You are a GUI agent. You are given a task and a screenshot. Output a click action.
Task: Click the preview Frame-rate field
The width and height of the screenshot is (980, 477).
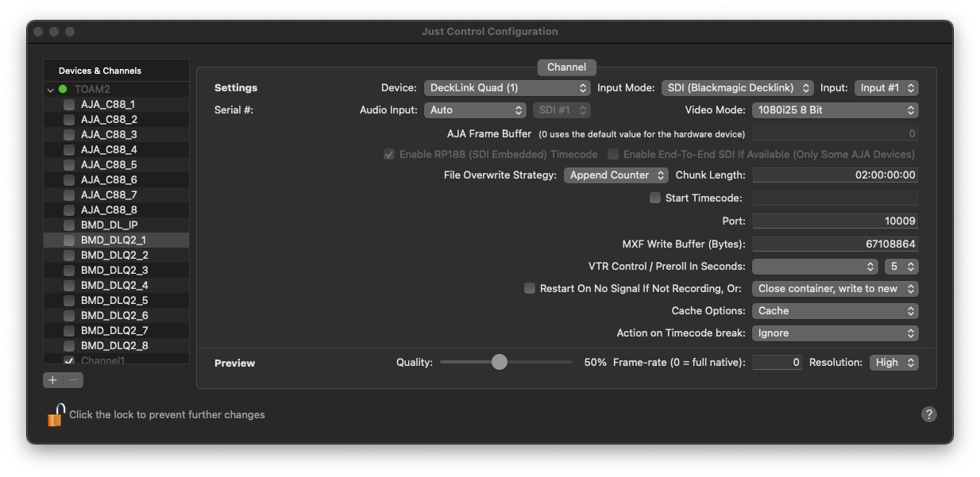pos(777,363)
